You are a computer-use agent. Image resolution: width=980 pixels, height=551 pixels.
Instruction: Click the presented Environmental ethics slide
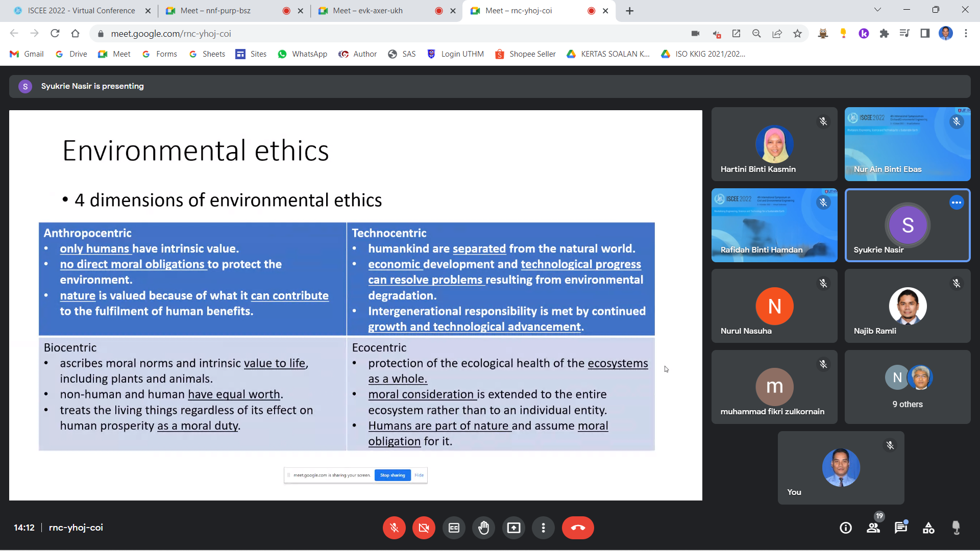click(x=355, y=305)
